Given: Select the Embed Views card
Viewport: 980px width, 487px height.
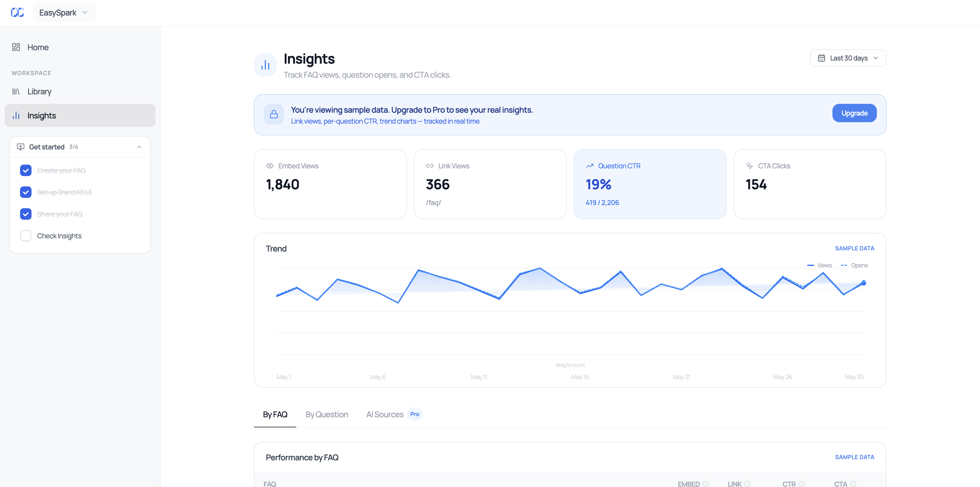Looking at the screenshot, I should (330, 184).
